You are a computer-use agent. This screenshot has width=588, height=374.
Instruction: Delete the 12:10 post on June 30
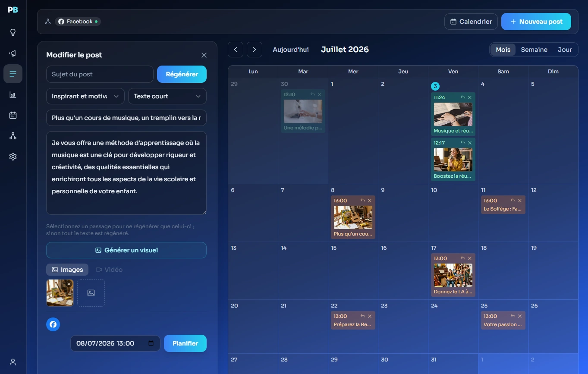[320, 94]
